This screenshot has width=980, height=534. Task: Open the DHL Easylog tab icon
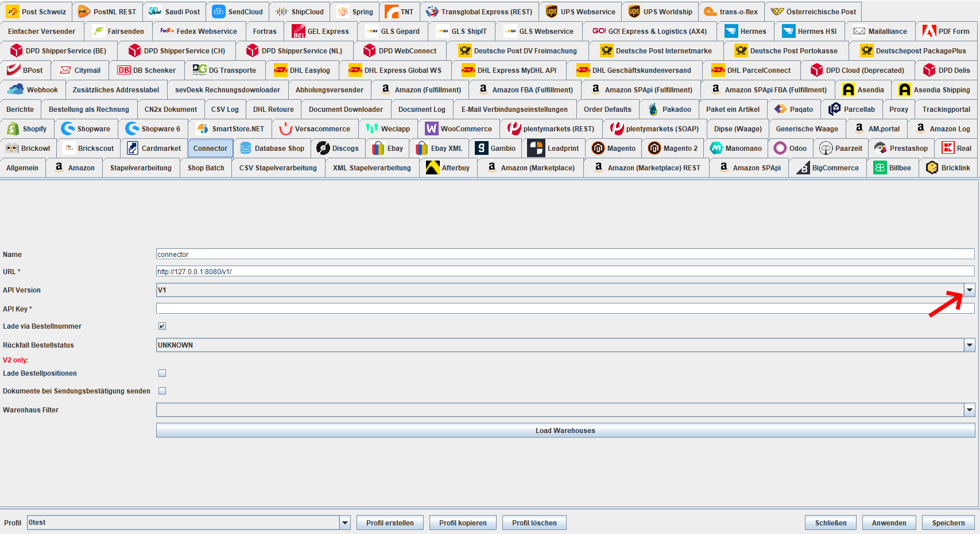[281, 70]
